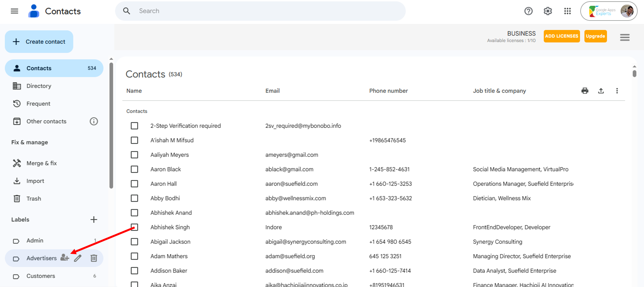Click the plus icon to create label
The image size is (644, 287).
[94, 220]
